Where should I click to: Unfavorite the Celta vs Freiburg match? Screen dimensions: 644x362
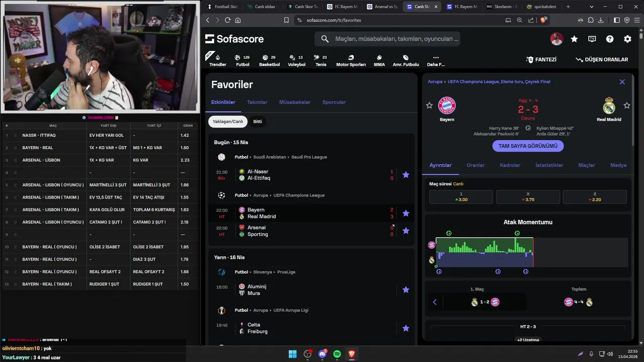click(406, 328)
